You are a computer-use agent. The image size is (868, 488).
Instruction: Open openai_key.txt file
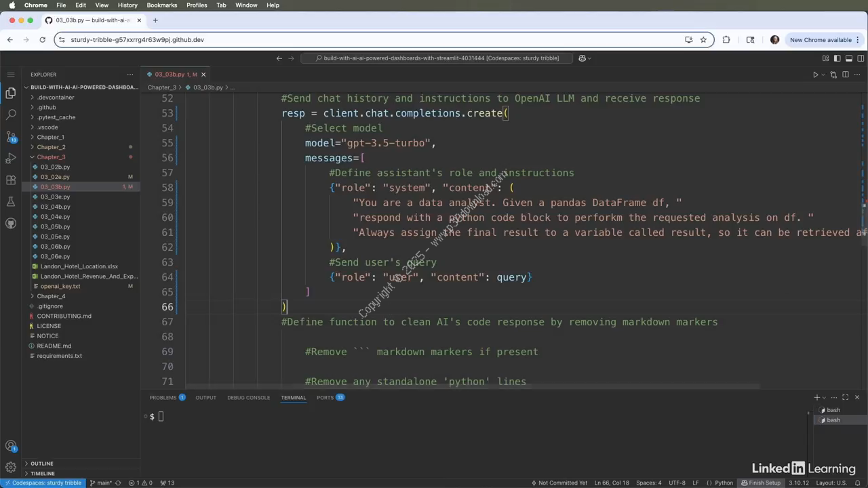pos(60,286)
